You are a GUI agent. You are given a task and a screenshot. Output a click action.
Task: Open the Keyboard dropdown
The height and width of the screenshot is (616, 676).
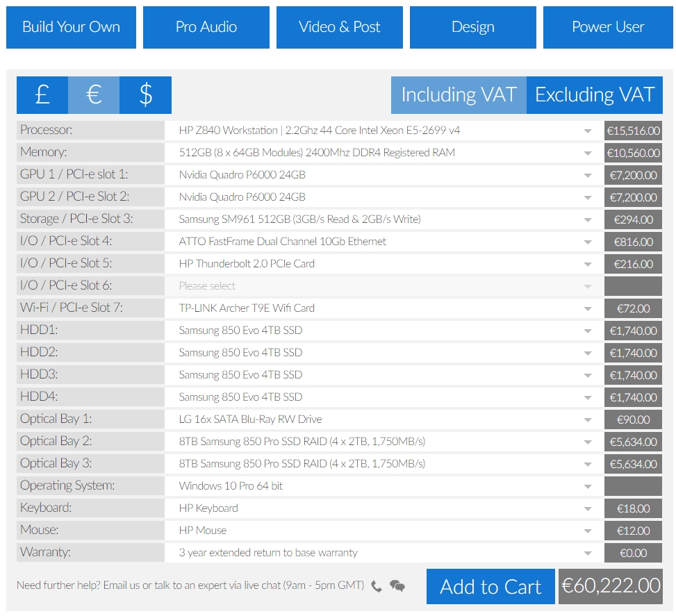(384, 508)
